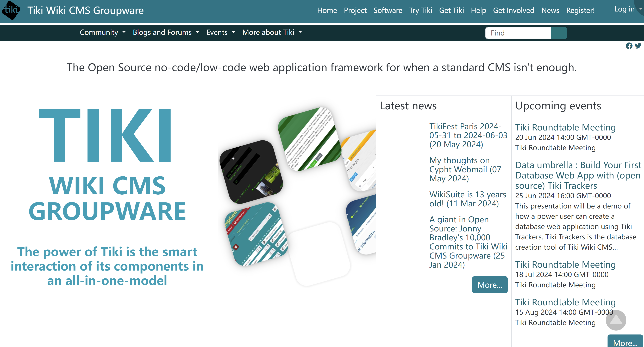The width and height of the screenshot is (644, 347).
Task: Open the News menu item
Action: point(550,10)
